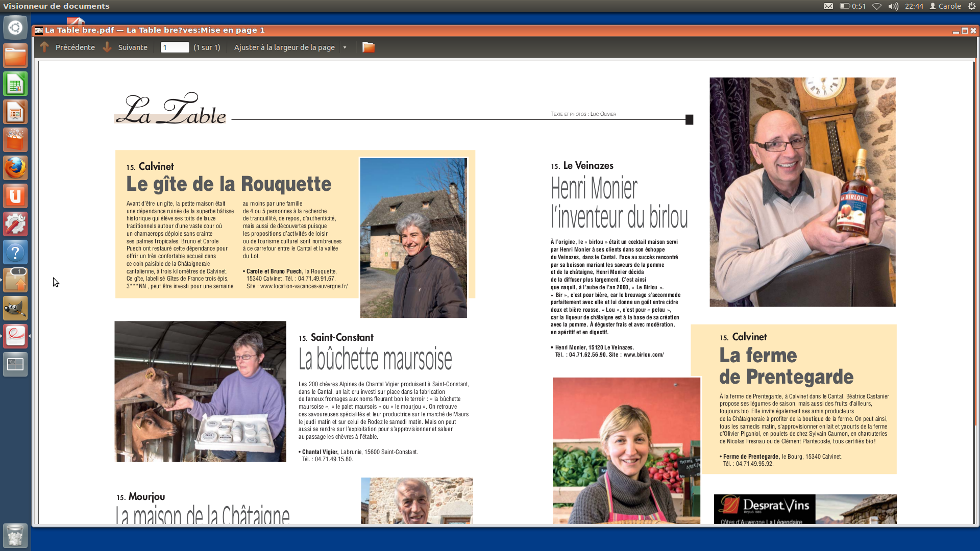The width and height of the screenshot is (980, 551).
Task: Click www.birlou.com site text
Action: [x=644, y=355]
